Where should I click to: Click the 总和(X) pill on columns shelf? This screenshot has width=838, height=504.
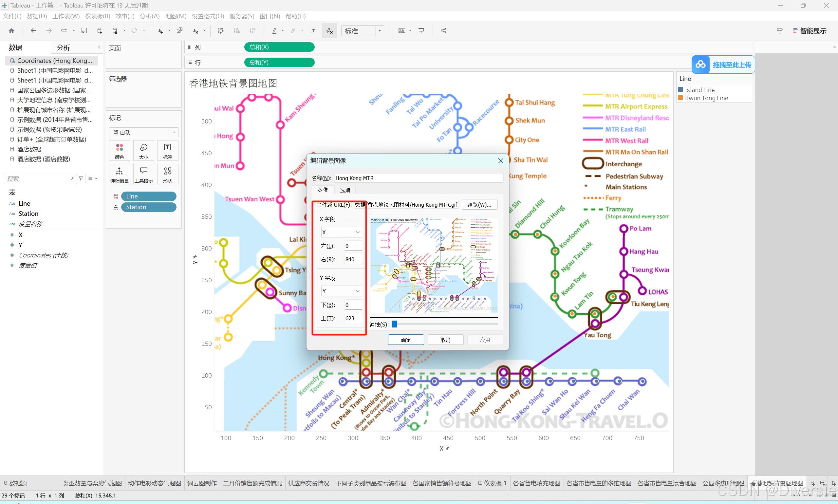point(279,47)
